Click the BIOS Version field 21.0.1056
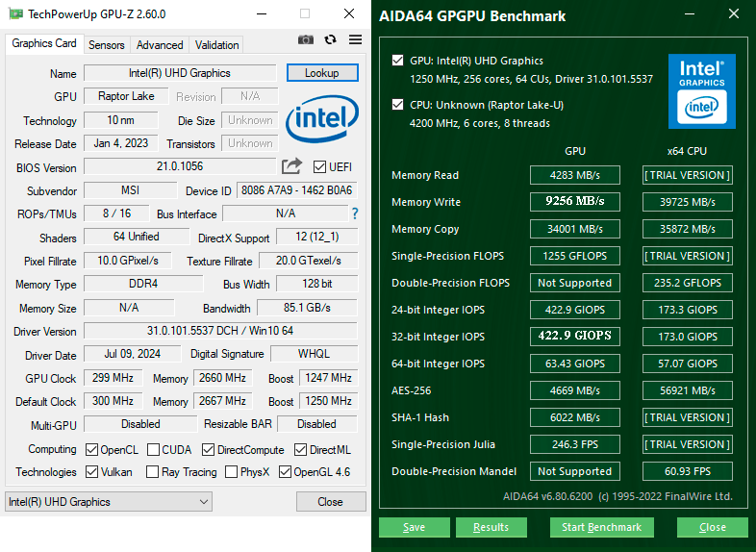 (x=180, y=166)
